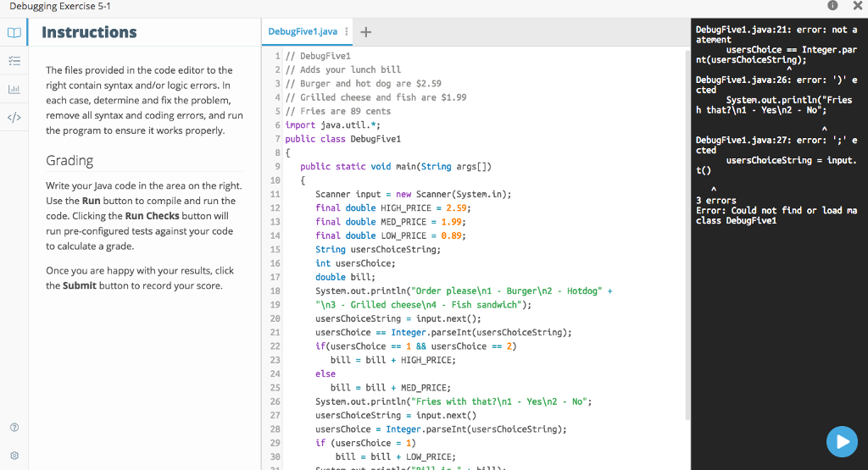Click the 'DebugFive1.java:21: error' console message
The height and width of the screenshot is (470, 868).
coord(776,34)
